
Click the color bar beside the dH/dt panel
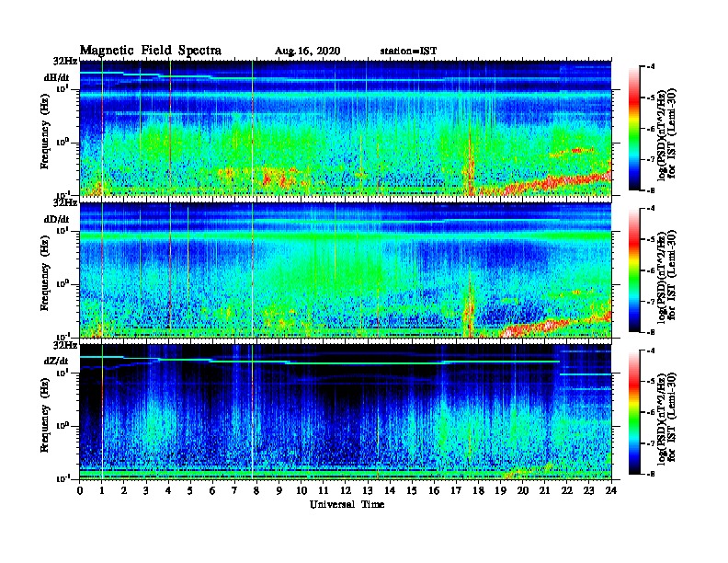point(634,128)
